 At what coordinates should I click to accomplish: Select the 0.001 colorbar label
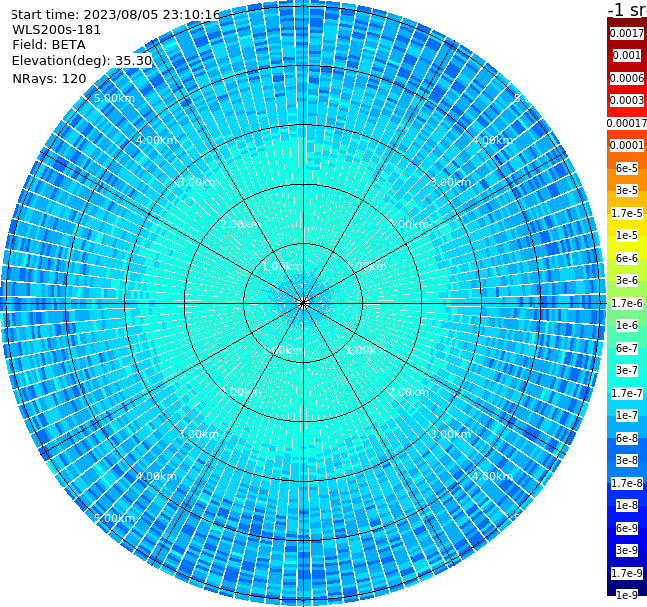pyautogui.click(x=627, y=55)
